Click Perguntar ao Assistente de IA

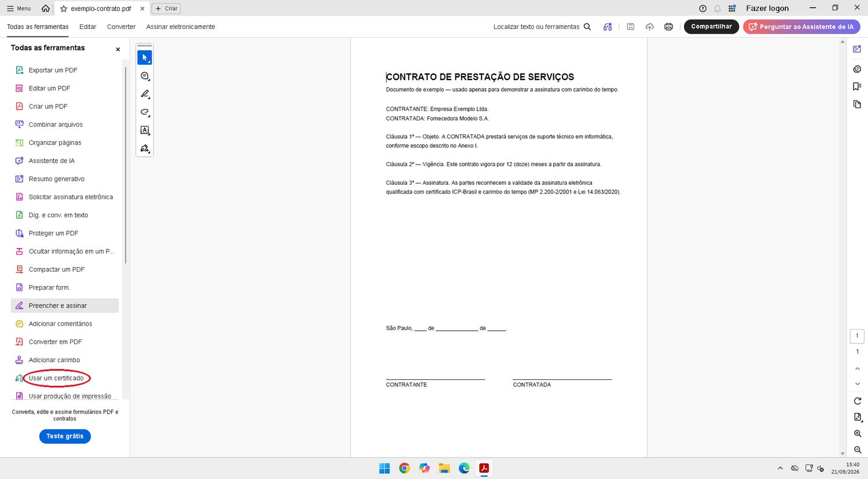801,27
